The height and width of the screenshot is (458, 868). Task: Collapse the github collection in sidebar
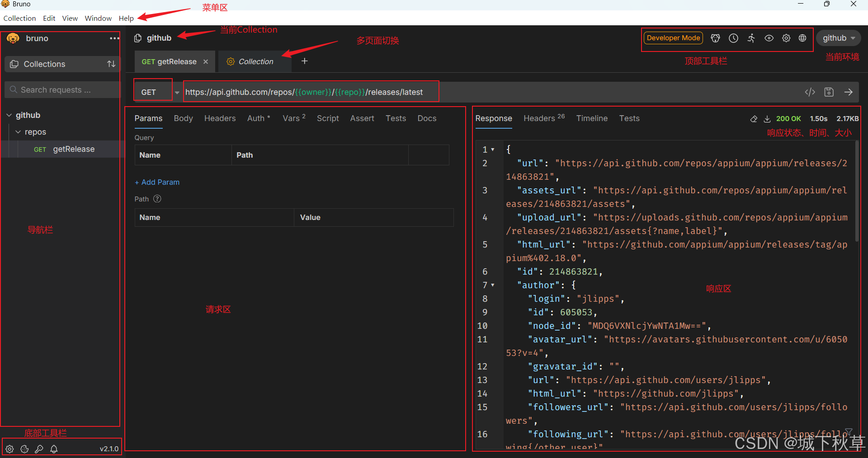(9, 115)
